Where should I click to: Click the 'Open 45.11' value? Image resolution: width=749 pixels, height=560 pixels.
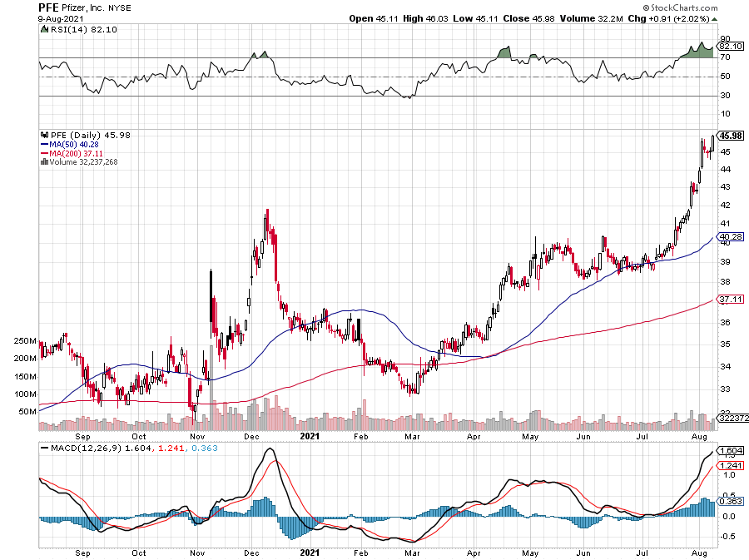pyautogui.click(x=374, y=18)
